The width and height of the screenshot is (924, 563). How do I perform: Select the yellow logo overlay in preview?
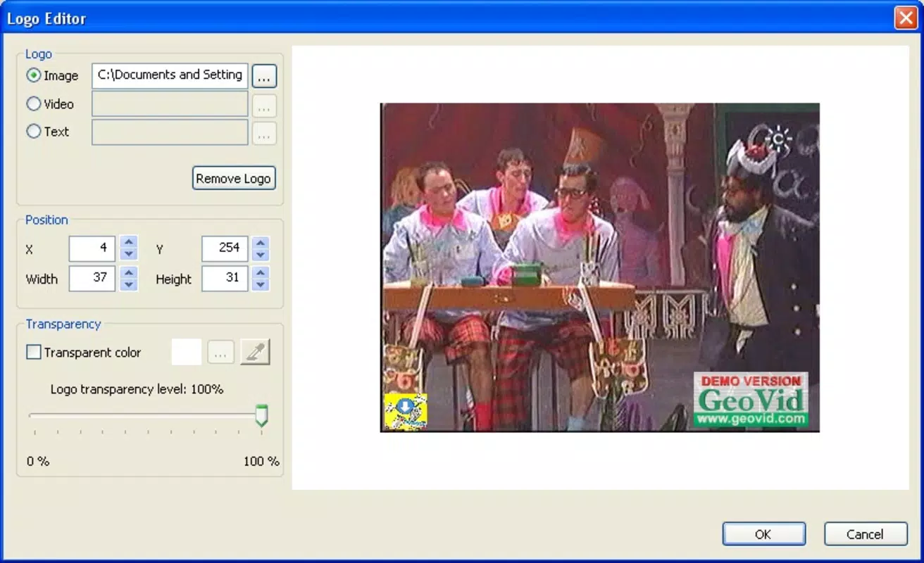(405, 411)
